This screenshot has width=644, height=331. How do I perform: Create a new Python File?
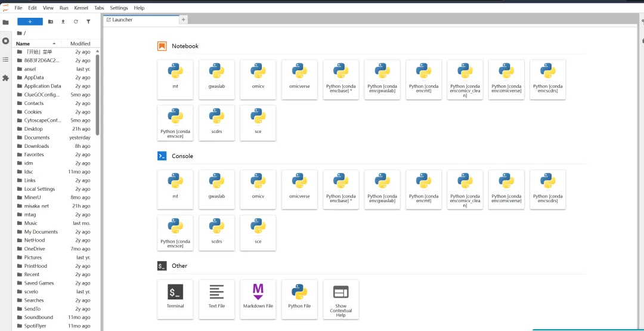(299, 299)
